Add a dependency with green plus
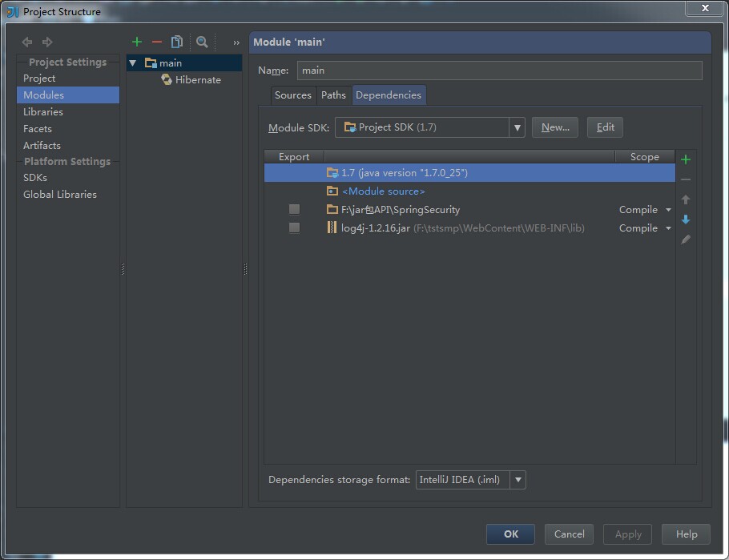 coord(685,159)
